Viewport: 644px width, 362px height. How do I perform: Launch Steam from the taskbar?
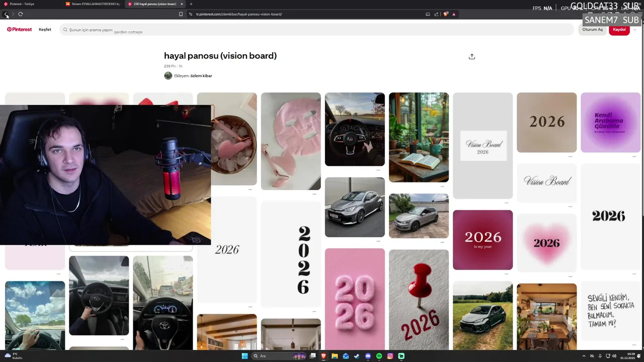pyautogui.click(x=357, y=356)
